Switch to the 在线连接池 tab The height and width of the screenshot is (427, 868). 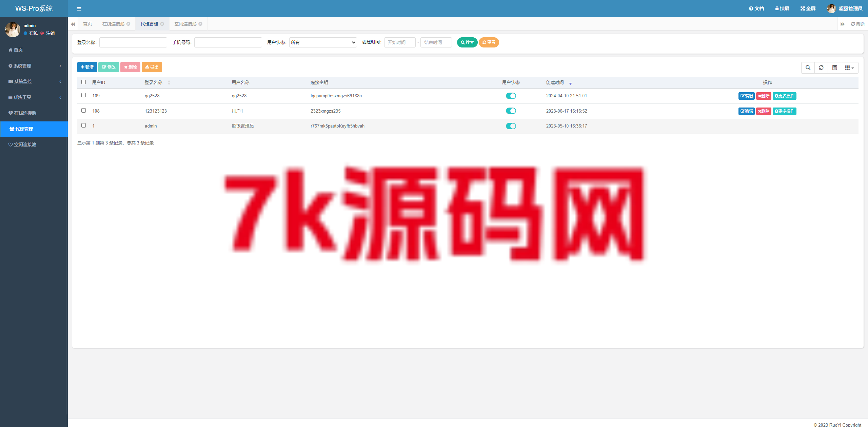tap(113, 24)
